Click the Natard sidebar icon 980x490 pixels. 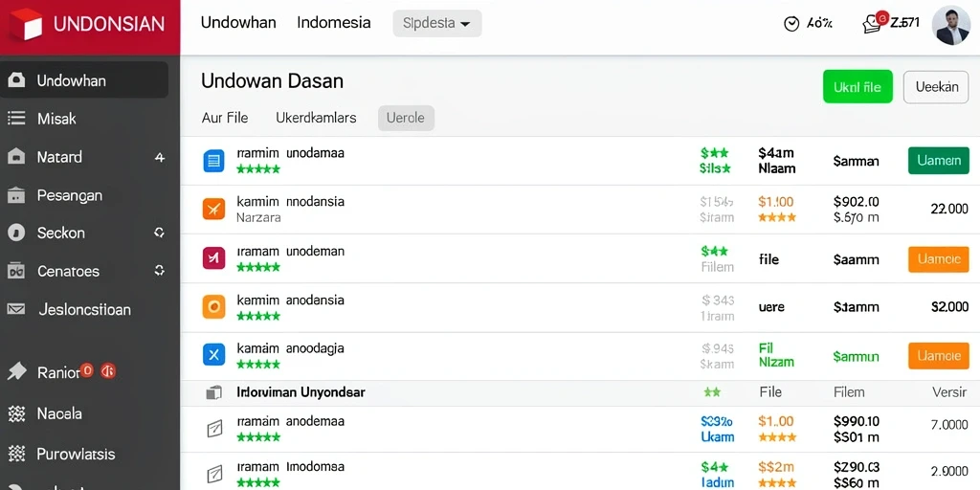15,156
